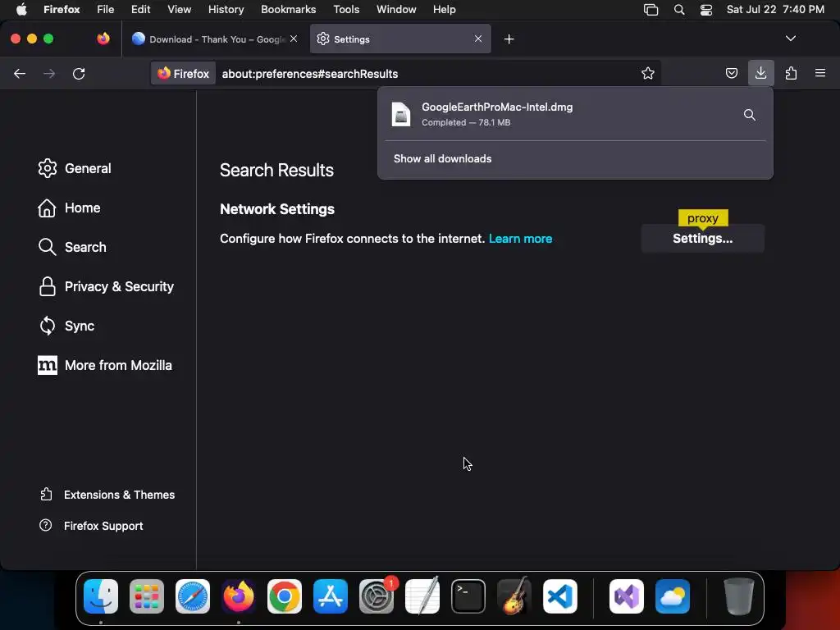840x630 pixels.
Task: Open Spotlight search in menu bar
Action: click(678, 10)
